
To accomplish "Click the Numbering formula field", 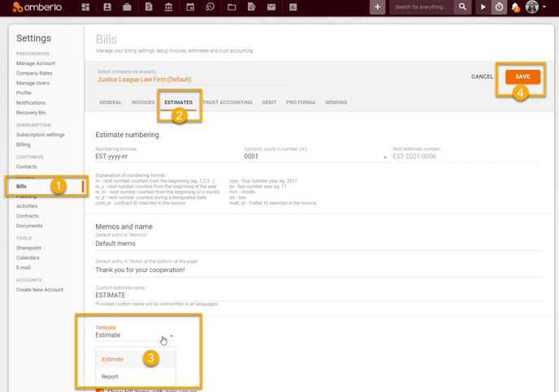I will (167, 157).
